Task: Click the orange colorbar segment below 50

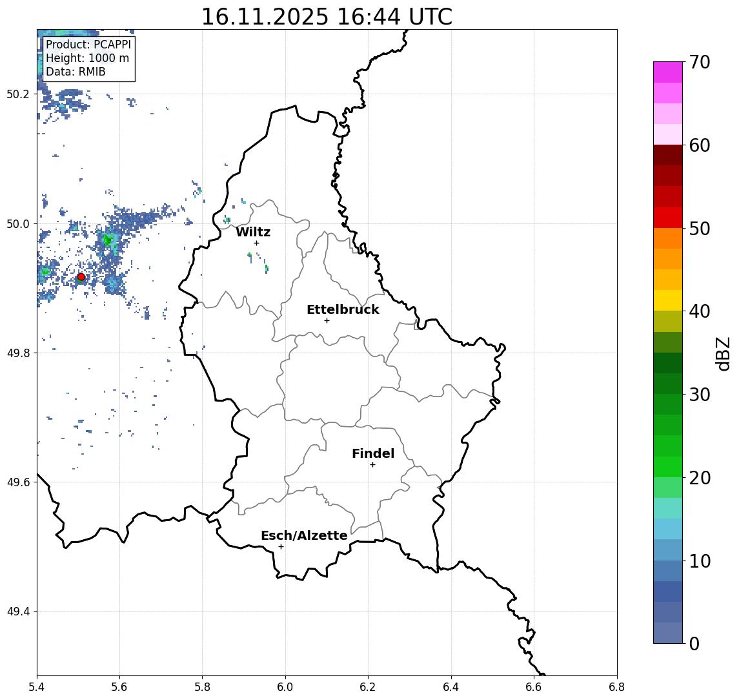Action: 668,238
